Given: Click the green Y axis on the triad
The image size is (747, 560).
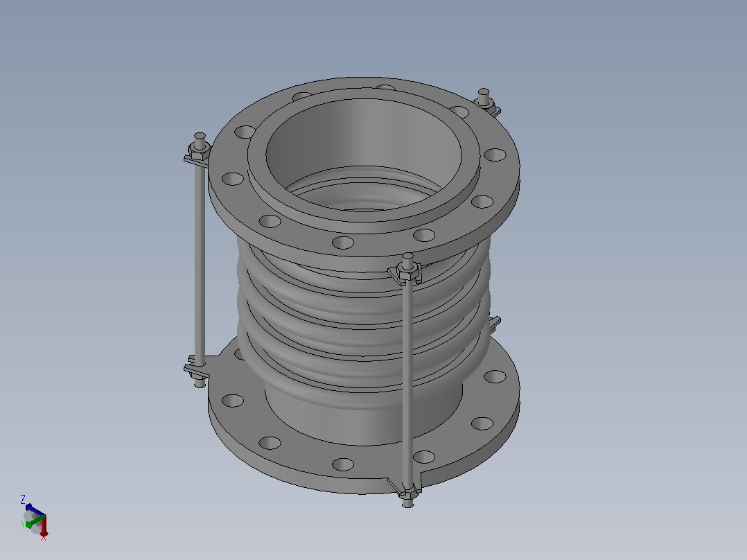Looking at the screenshot, I should click(x=35, y=520).
